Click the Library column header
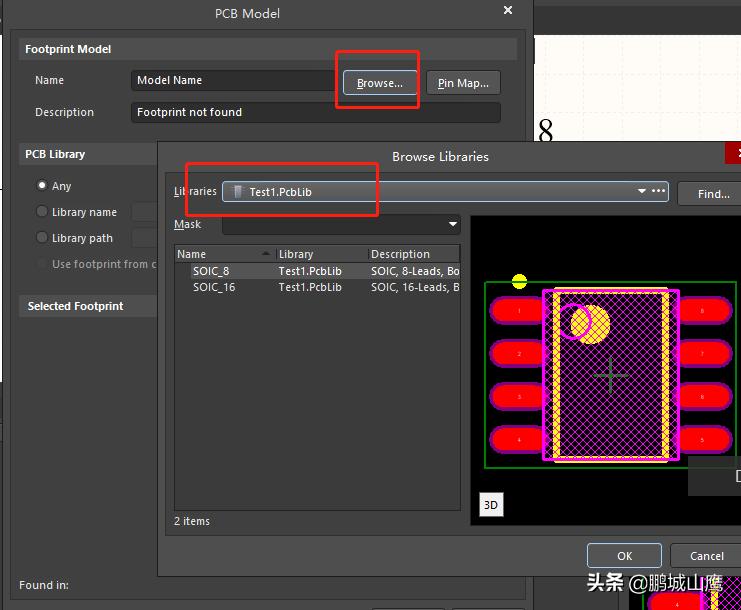 [321, 254]
